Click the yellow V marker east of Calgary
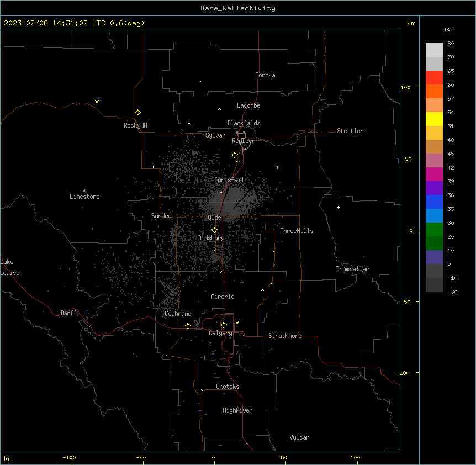The image size is (476, 465). click(x=237, y=323)
